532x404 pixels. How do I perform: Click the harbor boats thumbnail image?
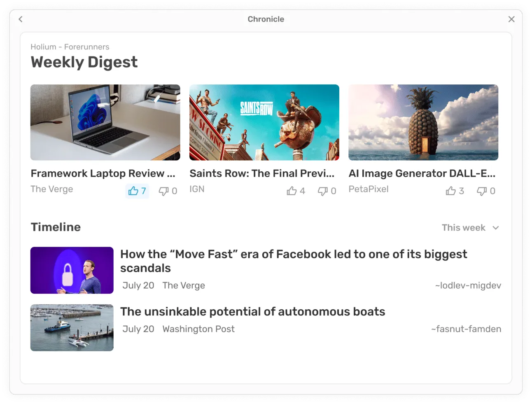click(72, 328)
